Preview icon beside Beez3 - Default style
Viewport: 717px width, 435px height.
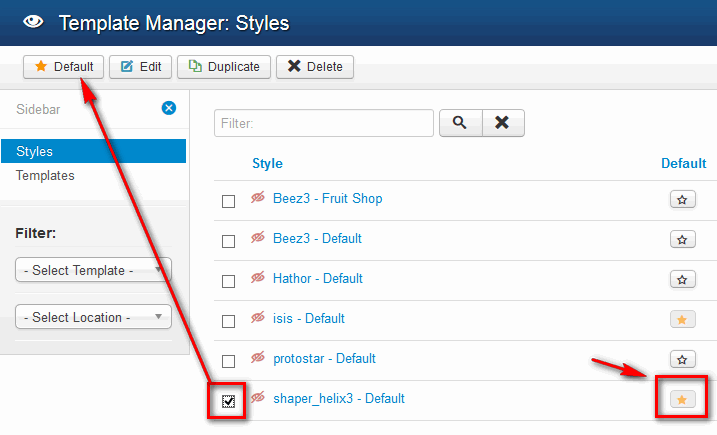[x=258, y=239]
